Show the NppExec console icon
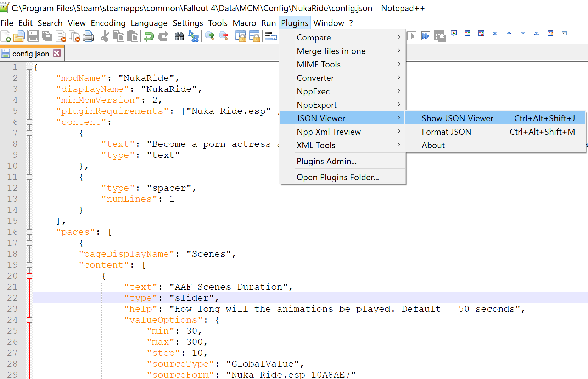Screen dimensions: 588x379 (564, 33)
